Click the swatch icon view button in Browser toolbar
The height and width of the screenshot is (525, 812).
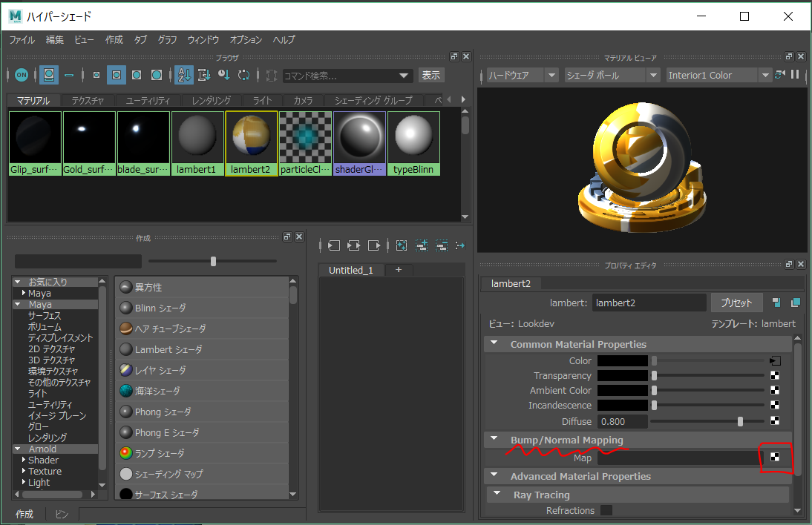[49, 75]
